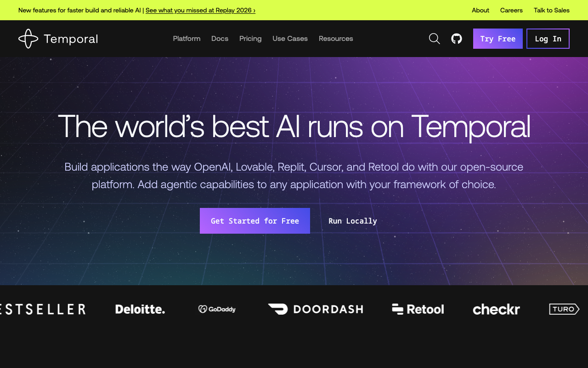Viewport: 588px width, 368px height.
Task: Click the Temporal wordmark text
Action: coord(71,39)
